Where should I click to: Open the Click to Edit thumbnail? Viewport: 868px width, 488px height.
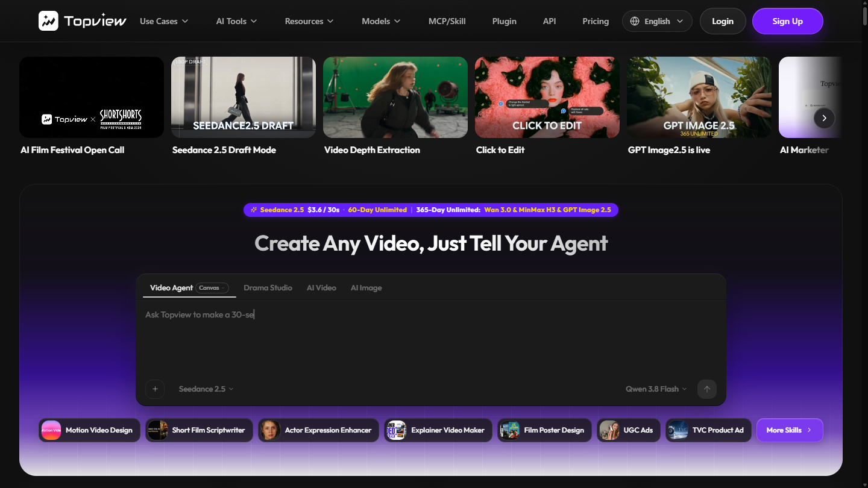547,98
